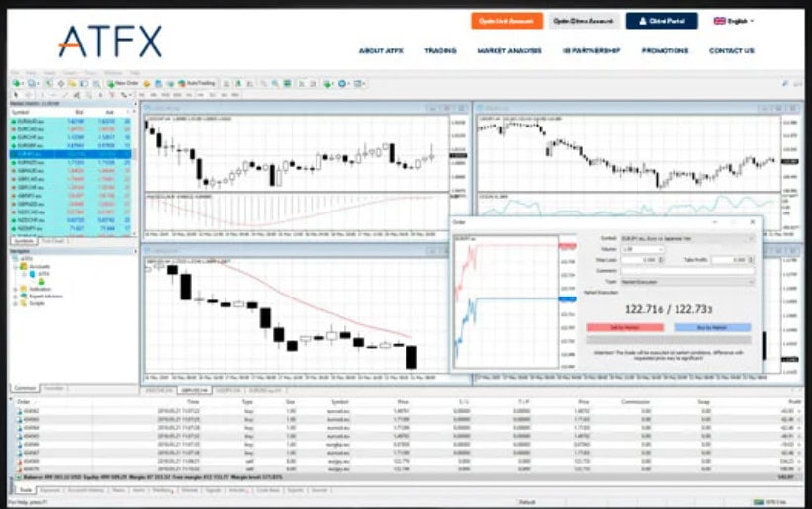Select the Fibonacci retracement tool
Screen dimensions: 812x509
(89, 95)
